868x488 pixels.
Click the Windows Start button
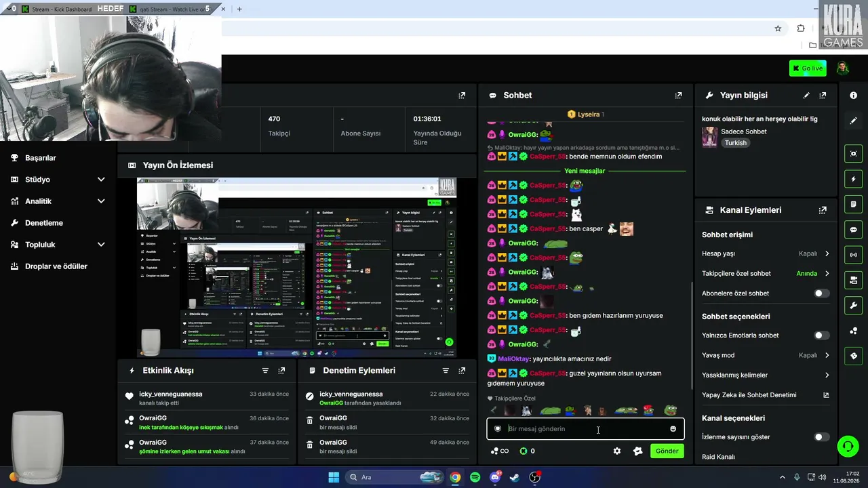click(x=334, y=477)
